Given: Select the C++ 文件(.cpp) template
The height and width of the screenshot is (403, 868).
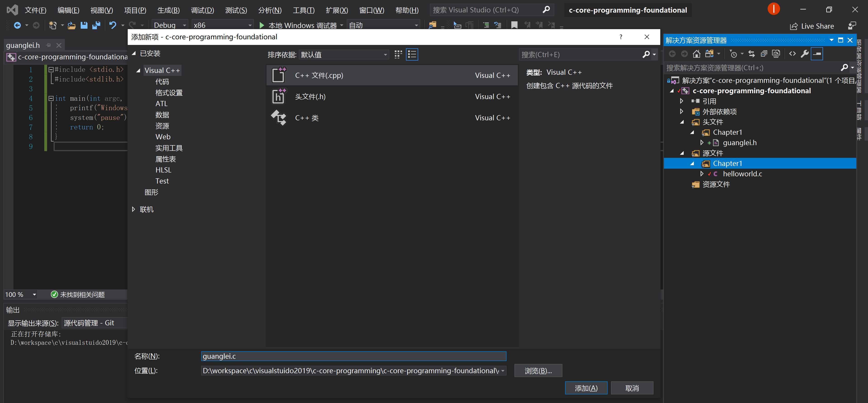Looking at the screenshot, I should 392,75.
